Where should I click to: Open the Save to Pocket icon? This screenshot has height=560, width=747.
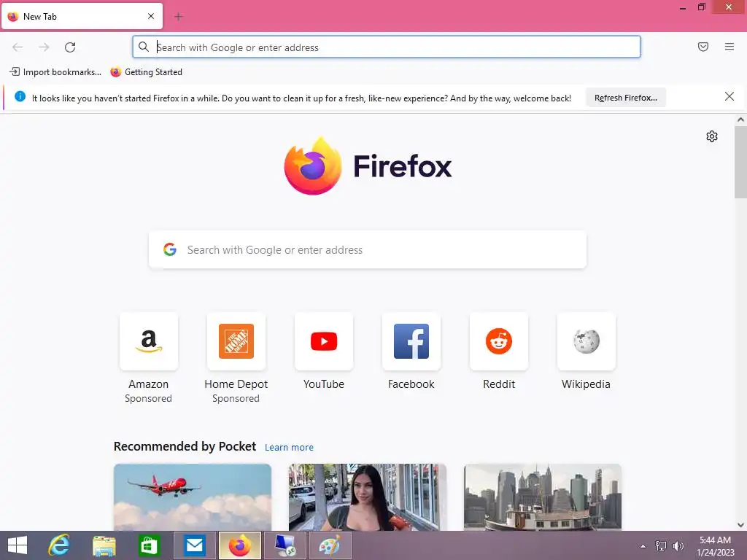click(703, 47)
